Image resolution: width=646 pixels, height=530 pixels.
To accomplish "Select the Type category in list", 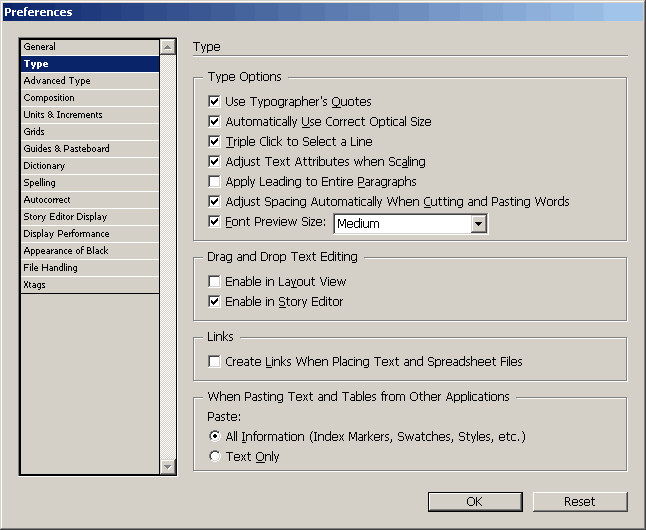I will tap(90, 64).
